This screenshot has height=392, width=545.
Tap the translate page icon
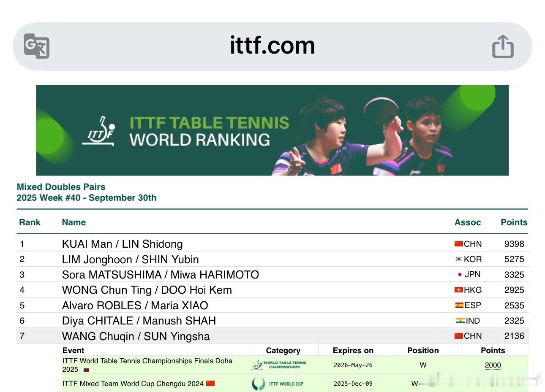click(x=37, y=46)
